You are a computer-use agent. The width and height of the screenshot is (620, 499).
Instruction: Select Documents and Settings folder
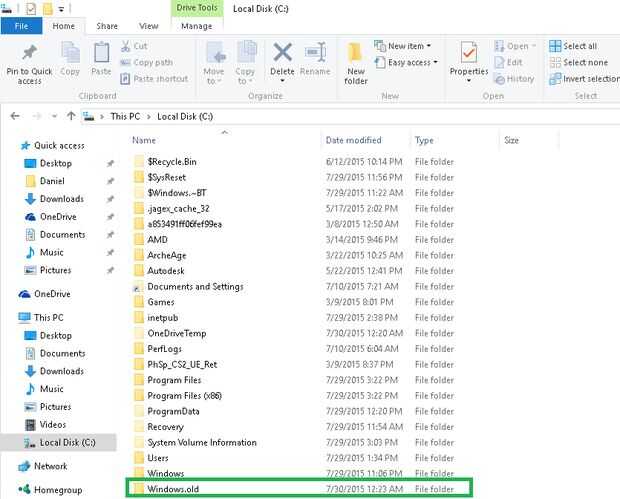[x=293, y=286]
